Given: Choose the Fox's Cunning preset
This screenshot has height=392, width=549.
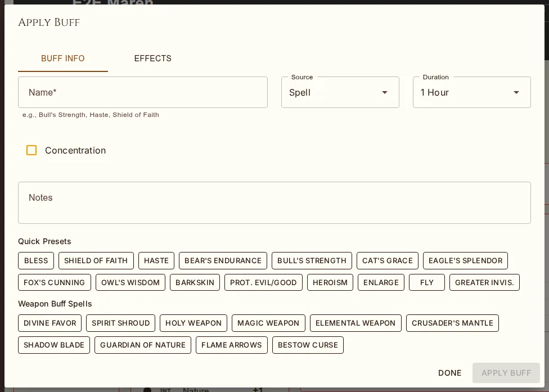Looking at the screenshot, I should tap(54, 282).
